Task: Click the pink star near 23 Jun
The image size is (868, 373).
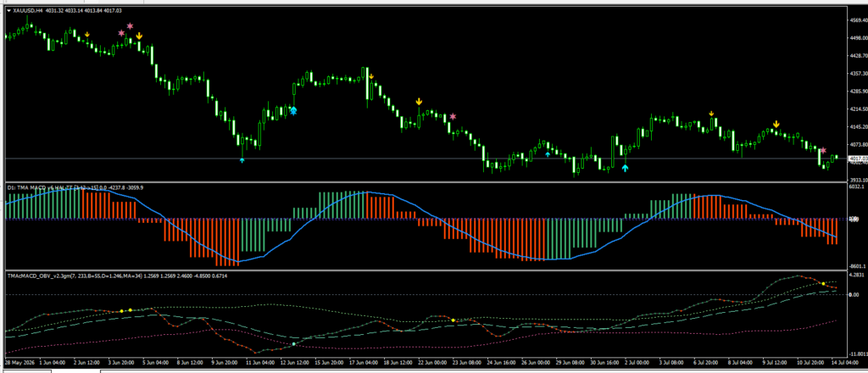Action: (x=453, y=116)
